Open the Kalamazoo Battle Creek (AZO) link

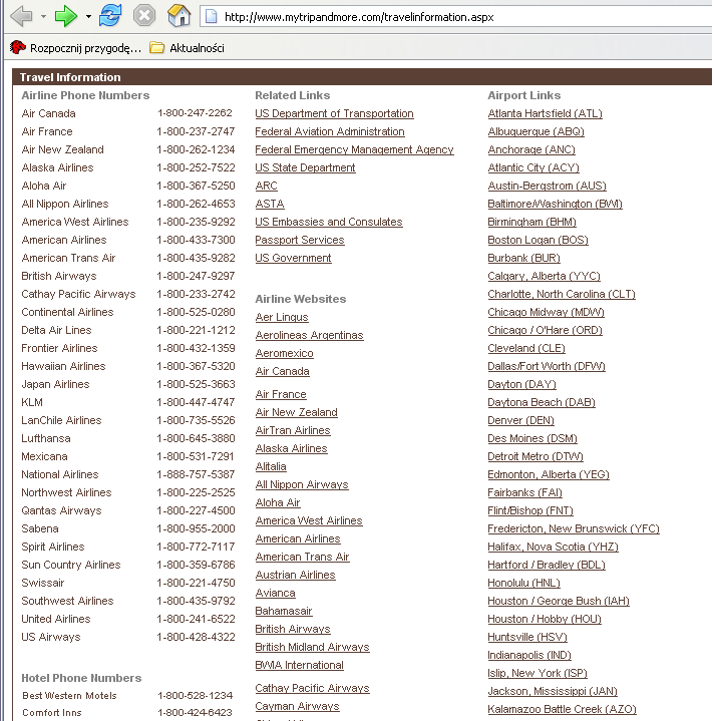[562, 710]
